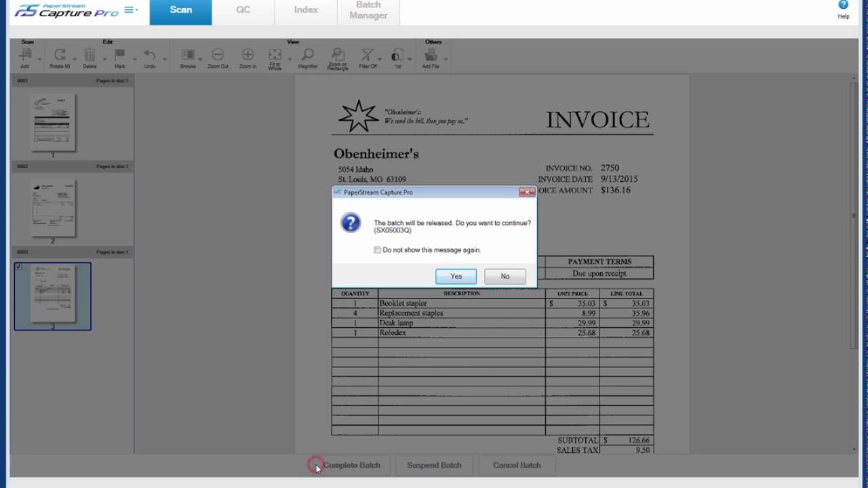868x488 pixels.
Task: Click the 'Obenheimer's' heading in the invoice
Action: click(376, 154)
